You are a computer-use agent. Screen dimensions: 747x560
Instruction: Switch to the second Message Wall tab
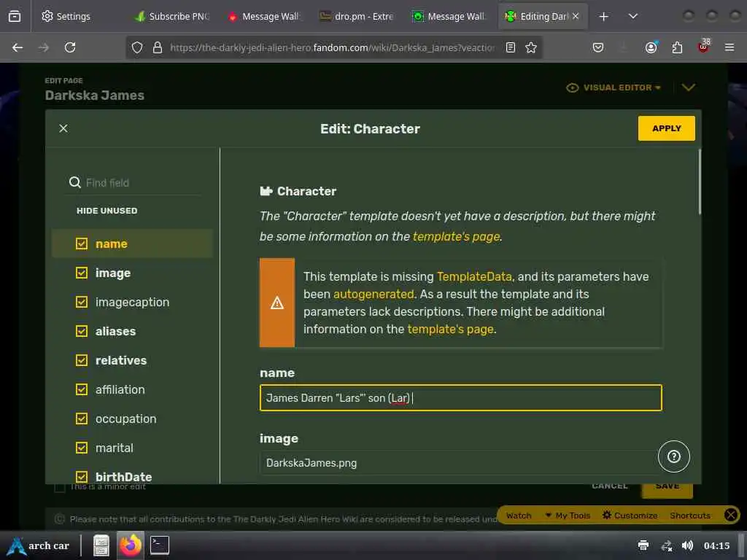coord(449,16)
